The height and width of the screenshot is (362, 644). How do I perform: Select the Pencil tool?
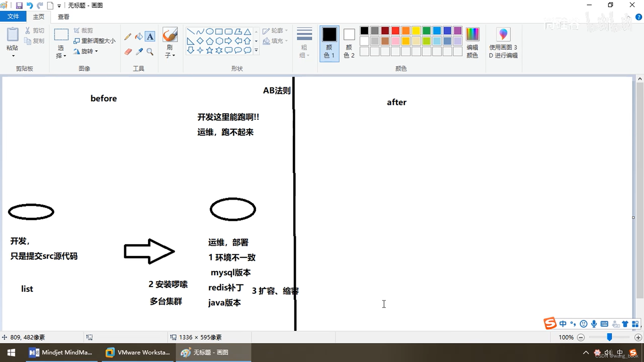point(128,37)
